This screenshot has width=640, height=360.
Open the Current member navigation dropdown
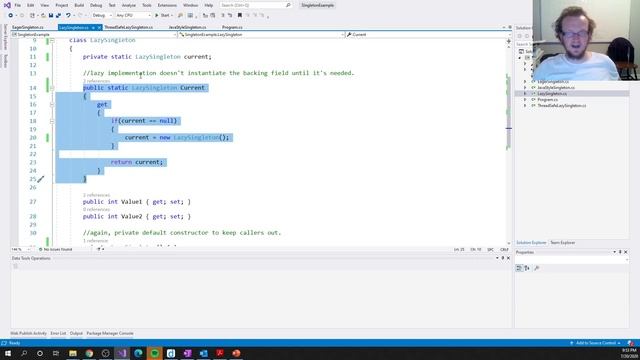point(429,35)
